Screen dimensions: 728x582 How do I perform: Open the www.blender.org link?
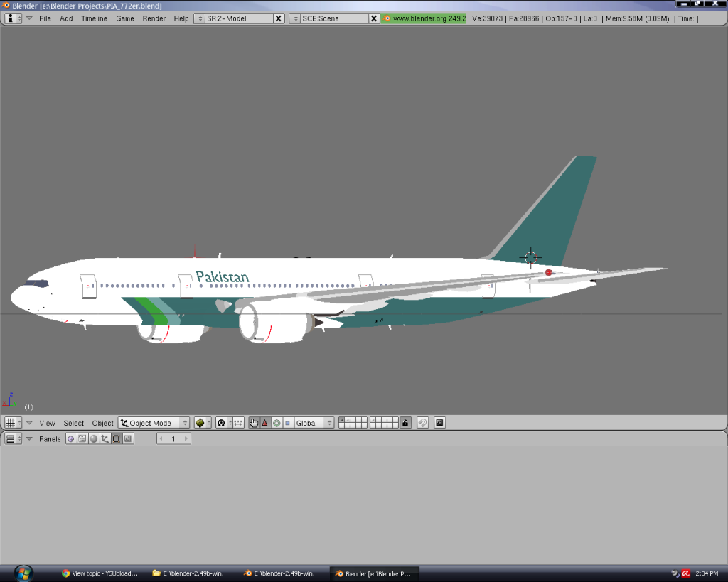(x=424, y=18)
